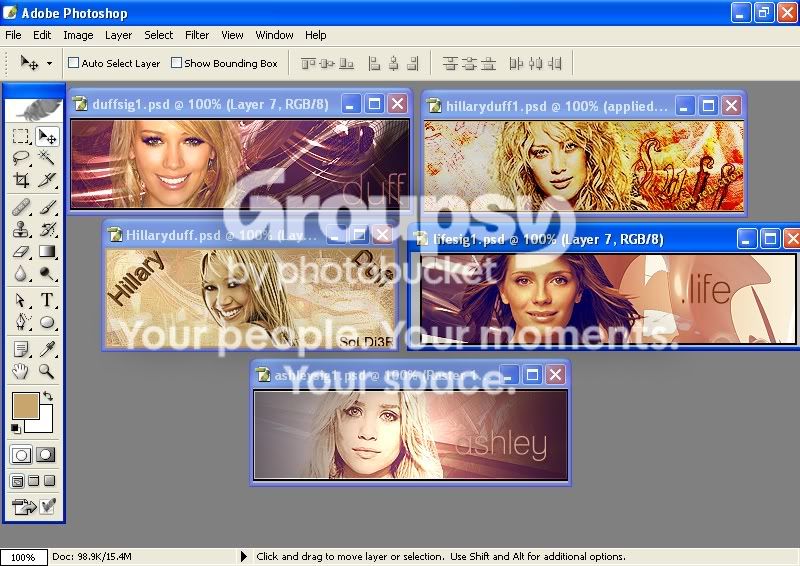Select the Zoom tool

tap(47, 371)
